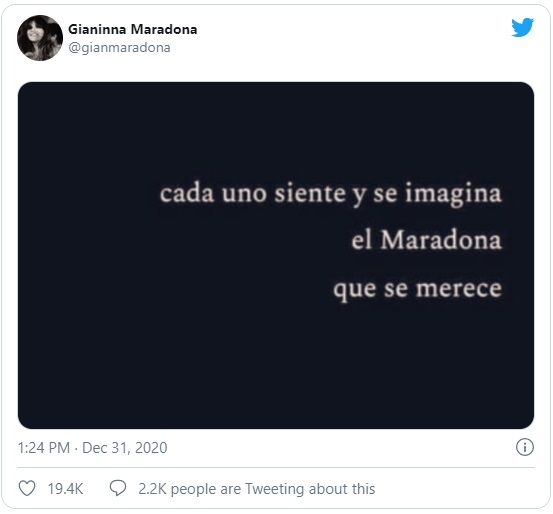Select the surname 'Maradona' in the header name

(164, 29)
